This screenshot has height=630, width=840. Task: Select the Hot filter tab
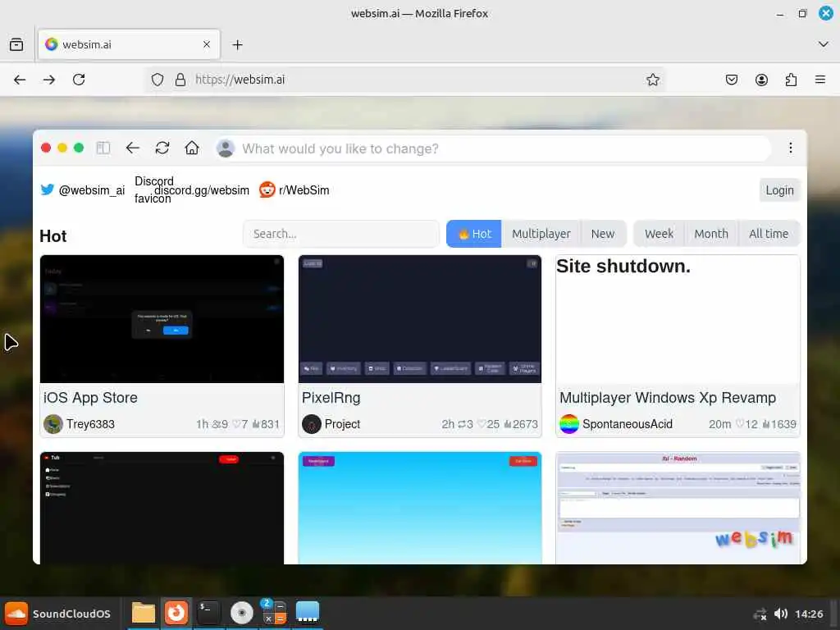pyautogui.click(x=473, y=234)
